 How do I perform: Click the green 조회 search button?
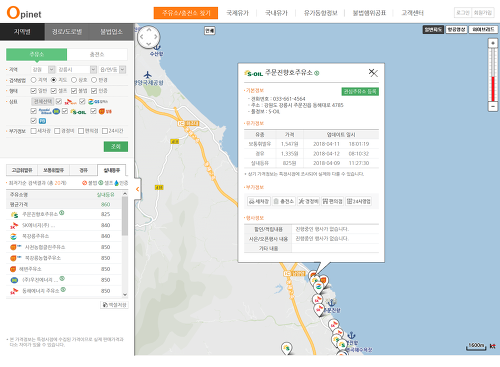(116, 146)
